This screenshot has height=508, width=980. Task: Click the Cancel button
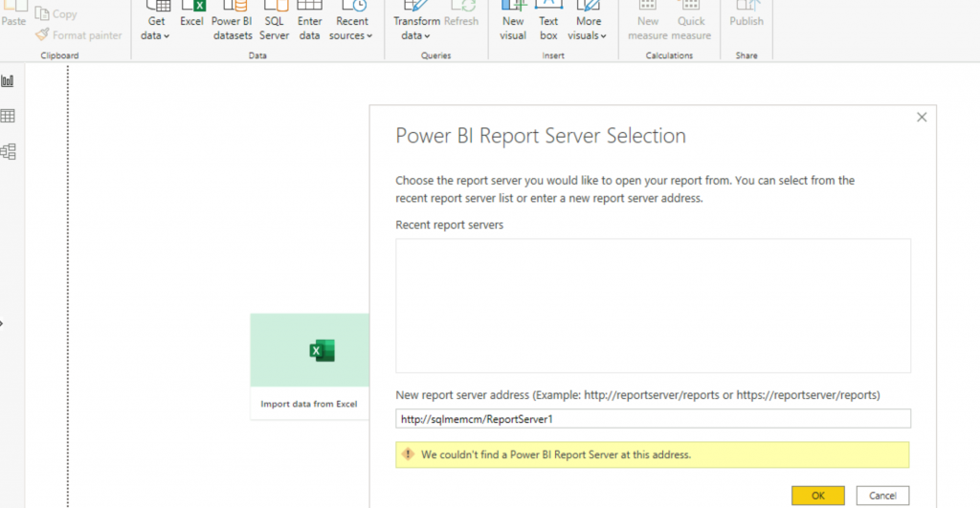pyautogui.click(x=882, y=496)
